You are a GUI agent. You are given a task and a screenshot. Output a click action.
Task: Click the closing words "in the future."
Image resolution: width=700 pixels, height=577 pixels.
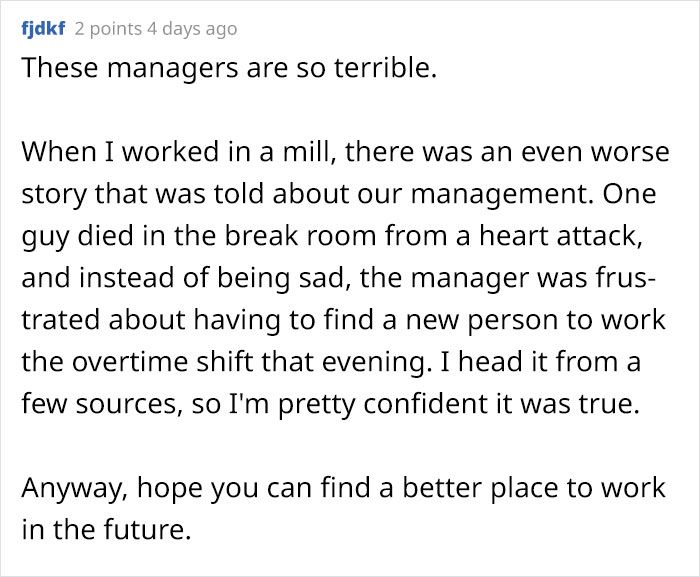(x=106, y=529)
